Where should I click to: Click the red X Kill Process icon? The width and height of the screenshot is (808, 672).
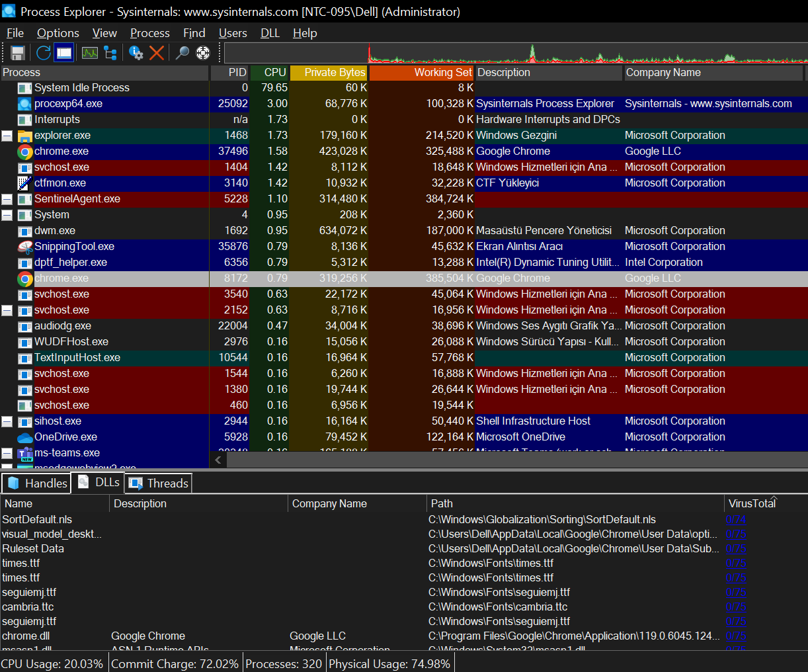(157, 53)
